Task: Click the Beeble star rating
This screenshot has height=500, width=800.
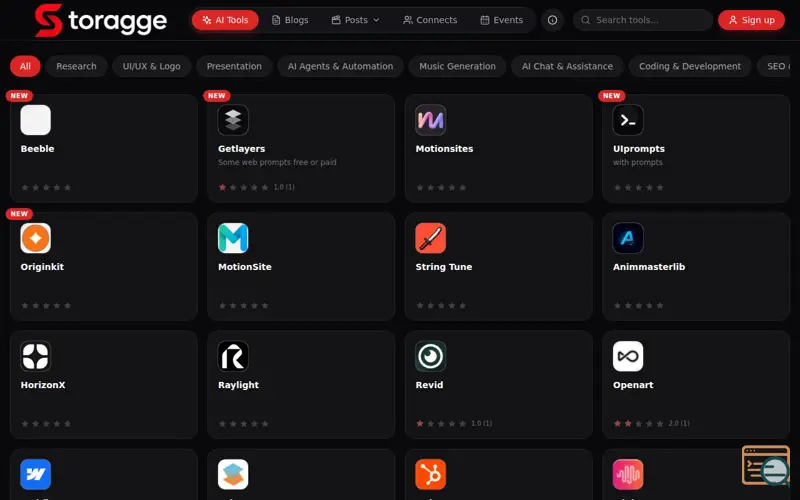Action: coord(46,187)
